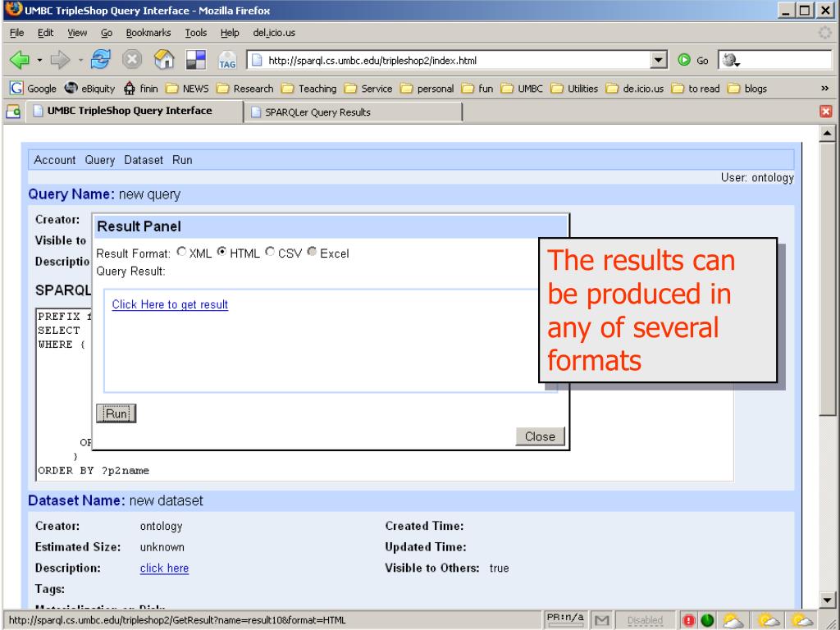The height and width of the screenshot is (630, 840).
Task: Open the Google bookmark
Action: point(33,89)
